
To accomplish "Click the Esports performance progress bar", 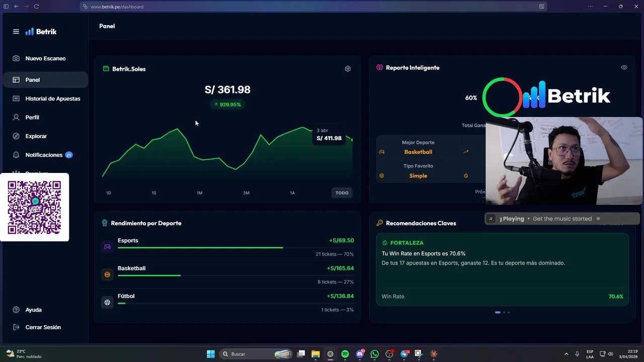I will click(x=235, y=248).
